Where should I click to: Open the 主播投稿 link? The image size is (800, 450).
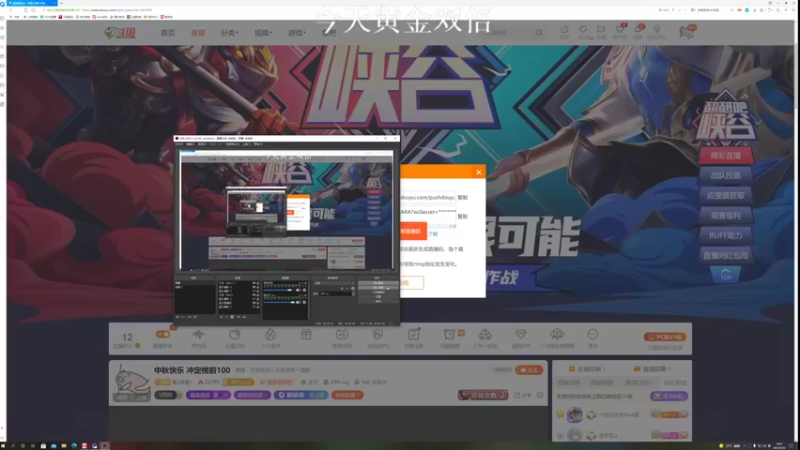coord(587,369)
